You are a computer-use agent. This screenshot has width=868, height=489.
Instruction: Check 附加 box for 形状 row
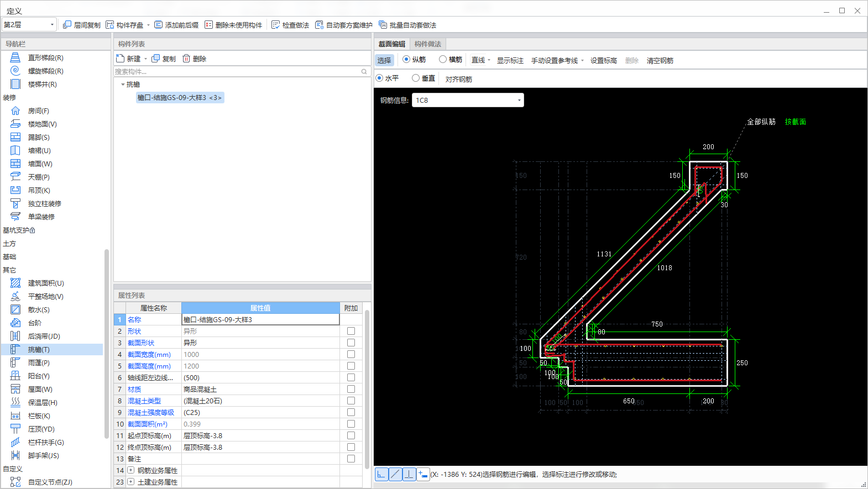(351, 331)
